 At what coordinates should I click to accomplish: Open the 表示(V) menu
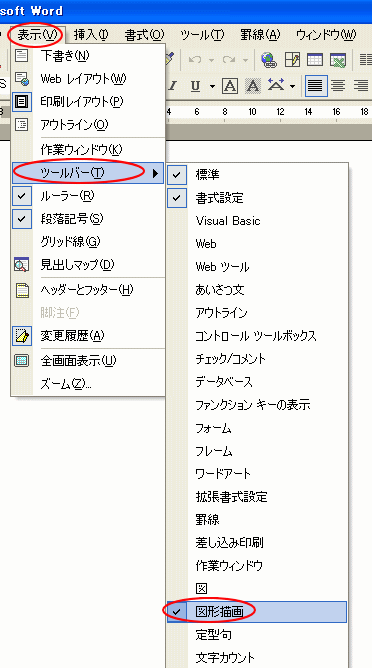[37, 35]
